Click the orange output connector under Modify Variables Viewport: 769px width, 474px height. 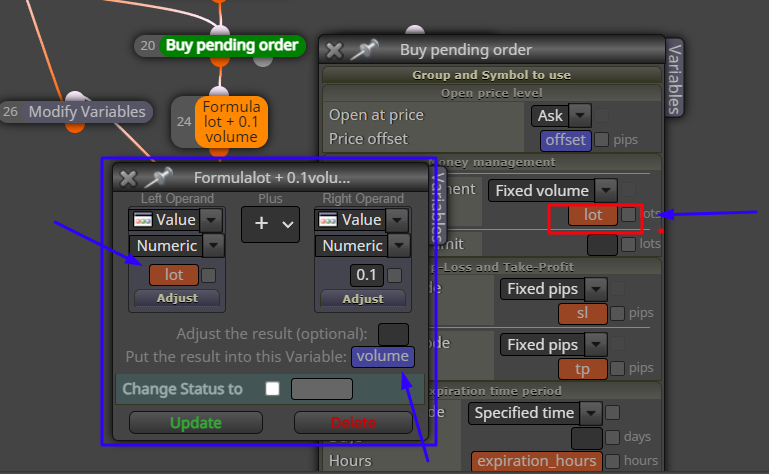(75, 127)
